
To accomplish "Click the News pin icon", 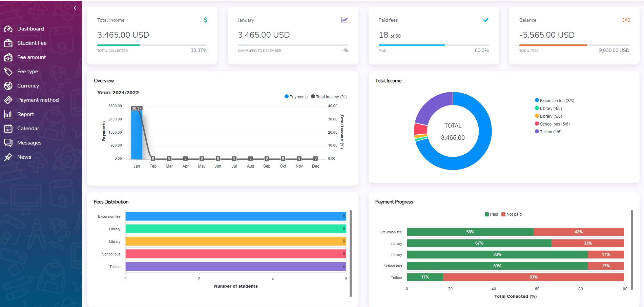I will 8,157.
